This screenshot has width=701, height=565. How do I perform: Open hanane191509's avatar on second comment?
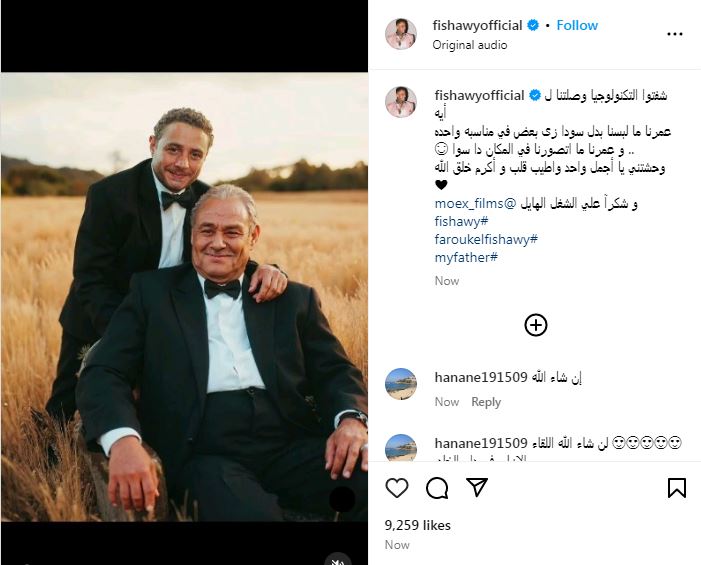pyautogui.click(x=401, y=449)
